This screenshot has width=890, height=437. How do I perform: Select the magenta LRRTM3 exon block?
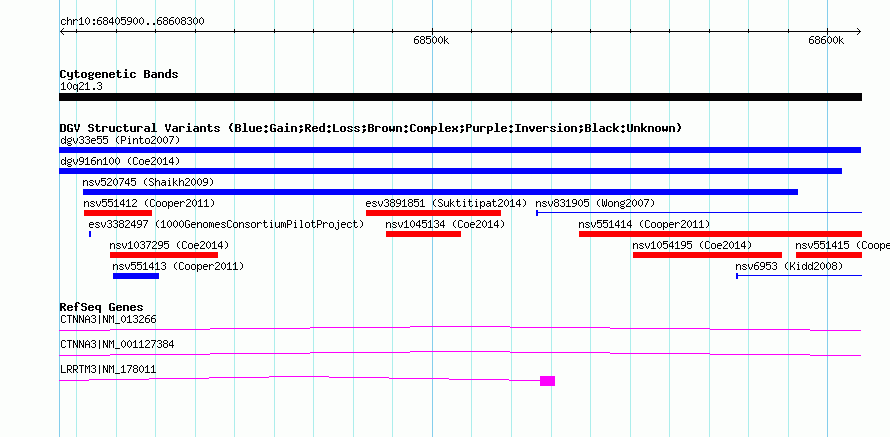point(547,381)
